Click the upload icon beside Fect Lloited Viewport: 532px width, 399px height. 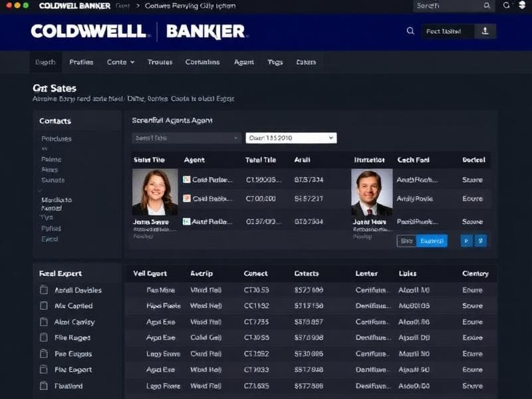485,31
